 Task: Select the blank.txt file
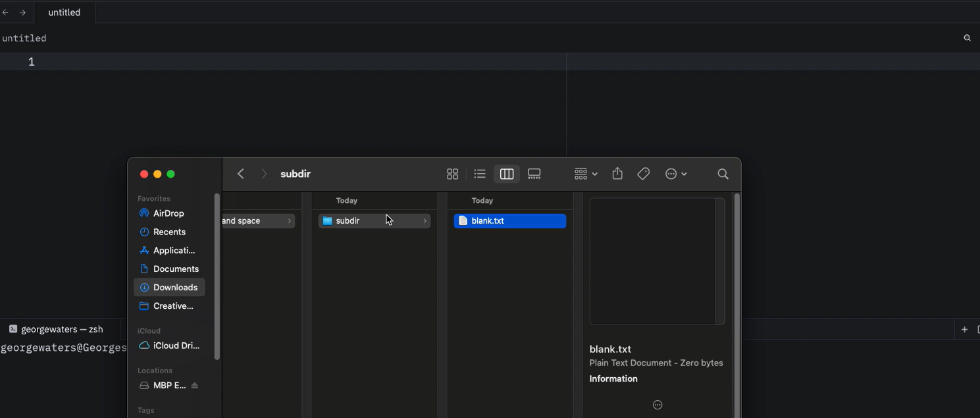(510, 221)
